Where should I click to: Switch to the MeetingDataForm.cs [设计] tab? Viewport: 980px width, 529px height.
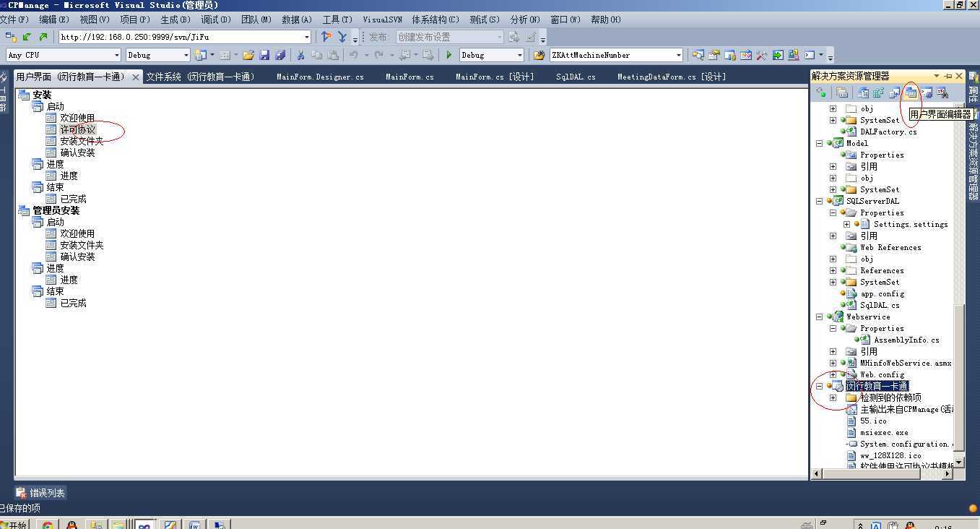671,77
